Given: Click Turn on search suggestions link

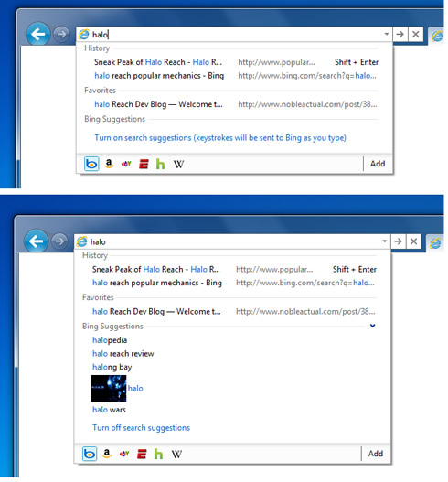Looking at the screenshot, I should (x=220, y=138).
